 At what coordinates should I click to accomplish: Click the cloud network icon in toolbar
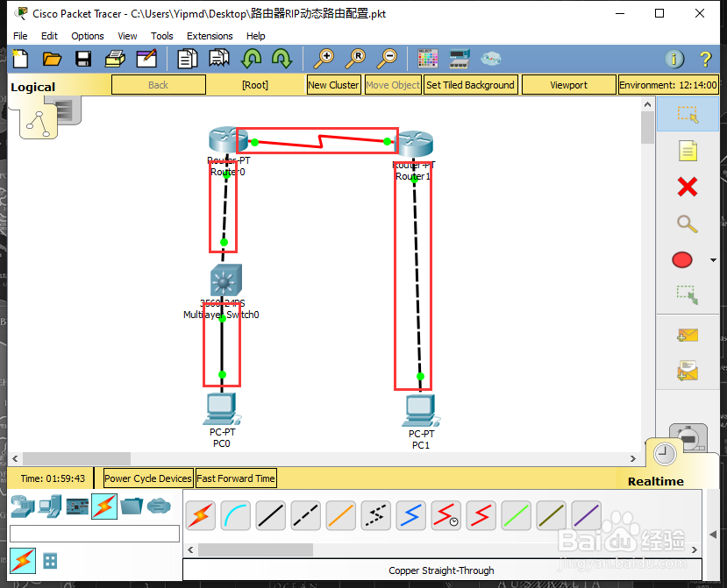pos(490,59)
